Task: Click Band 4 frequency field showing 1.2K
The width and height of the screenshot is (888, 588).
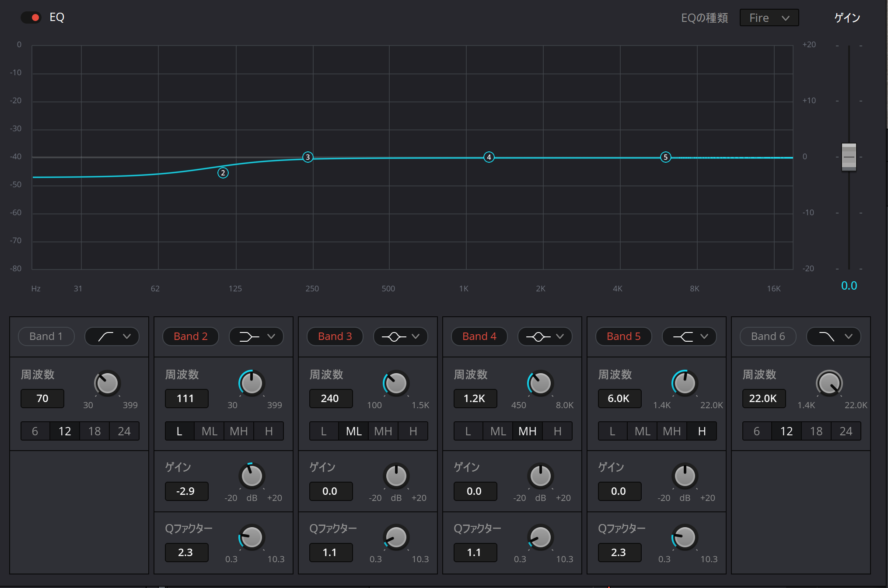Action: click(x=475, y=399)
